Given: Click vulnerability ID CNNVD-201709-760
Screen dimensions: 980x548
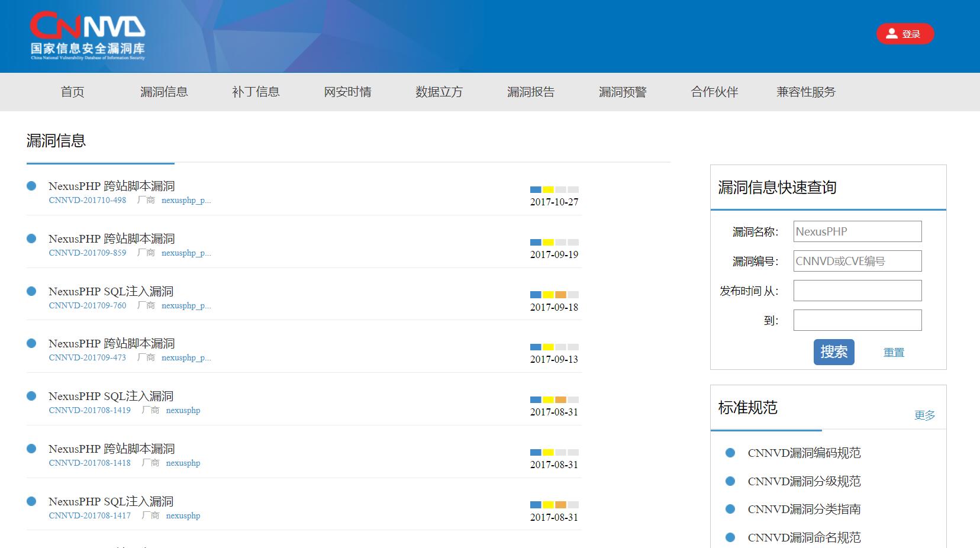Looking at the screenshot, I should point(88,305).
